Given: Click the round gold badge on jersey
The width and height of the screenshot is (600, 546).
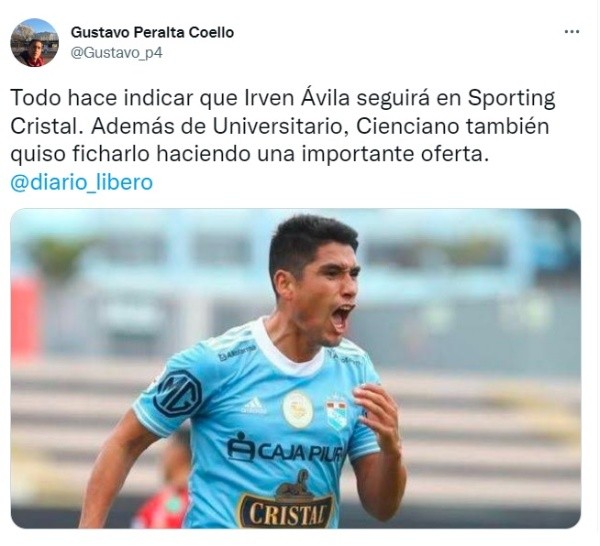Looking at the screenshot, I should (x=297, y=409).
